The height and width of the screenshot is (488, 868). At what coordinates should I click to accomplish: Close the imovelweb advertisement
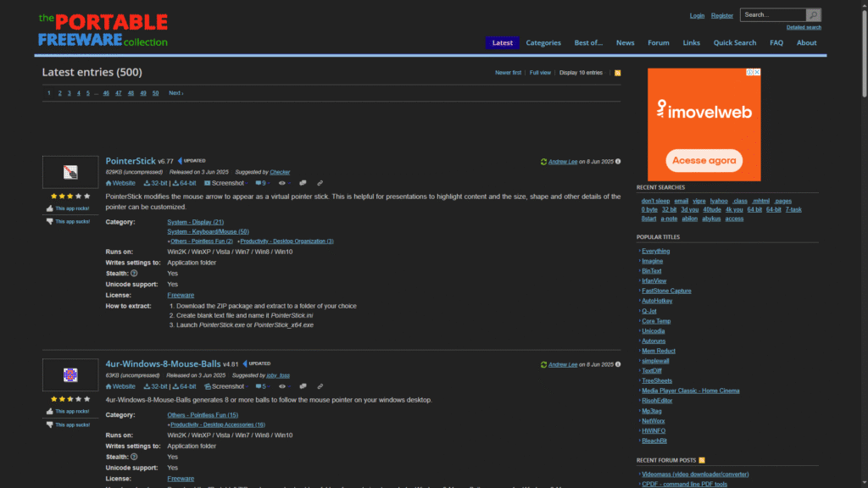click(757, 72)
